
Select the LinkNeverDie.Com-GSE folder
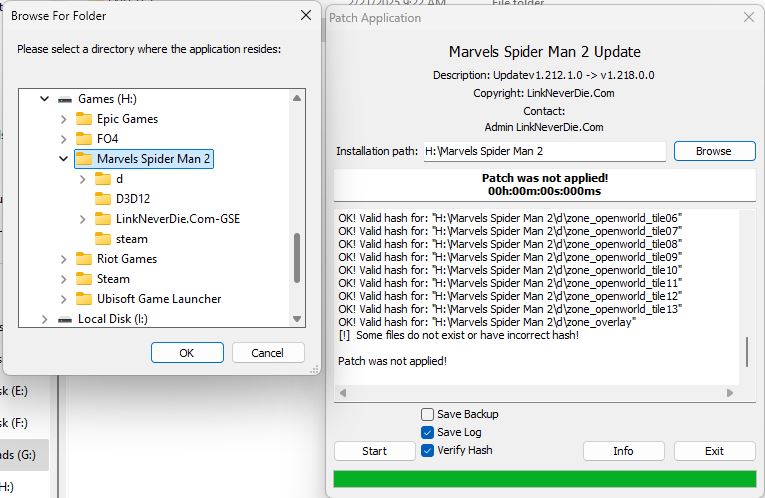[x=177, y=219]
